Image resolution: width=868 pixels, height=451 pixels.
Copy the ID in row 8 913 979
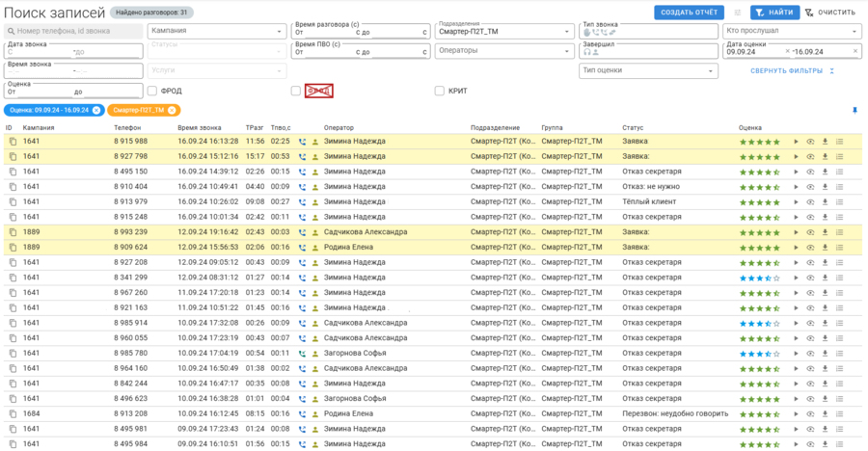(13, 202)
